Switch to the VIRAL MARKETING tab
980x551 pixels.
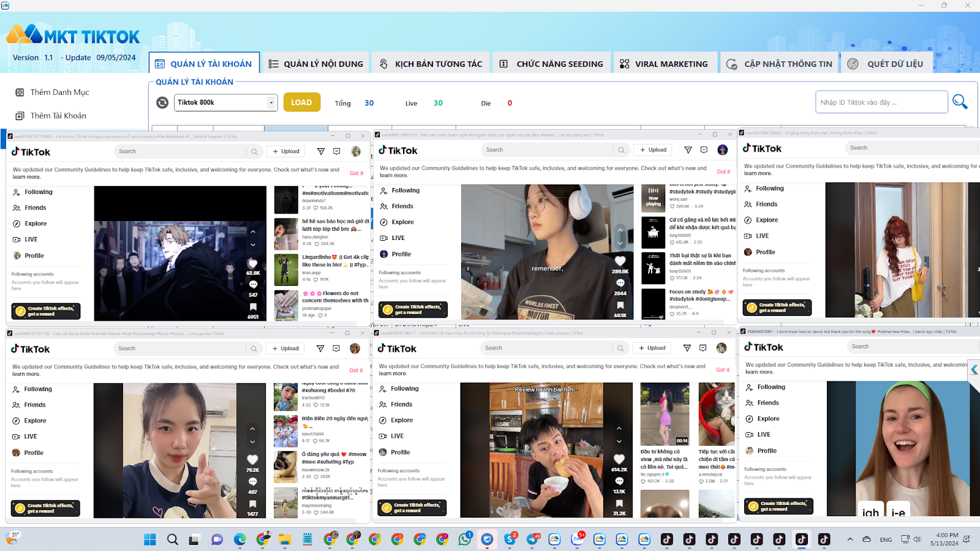[664, 64]
